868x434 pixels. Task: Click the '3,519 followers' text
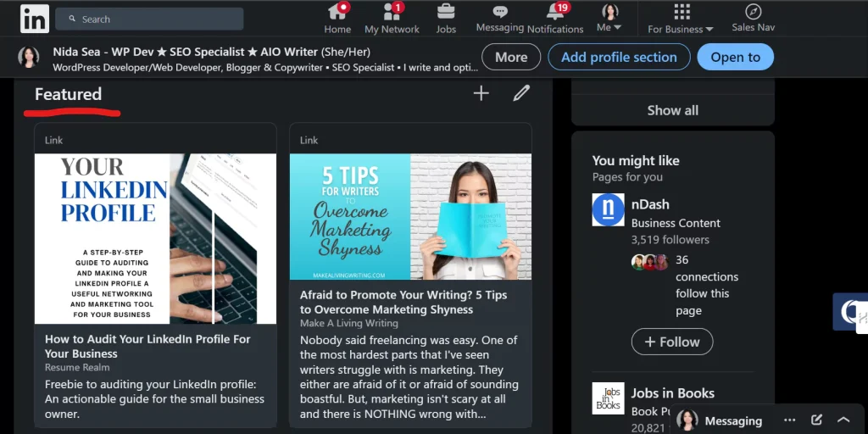point(670,240)
